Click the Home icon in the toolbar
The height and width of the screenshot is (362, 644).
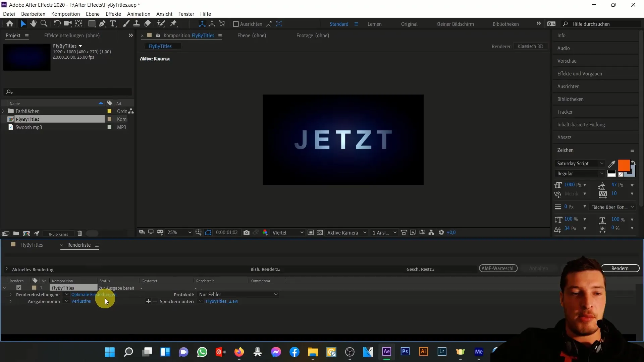point(10,24)
